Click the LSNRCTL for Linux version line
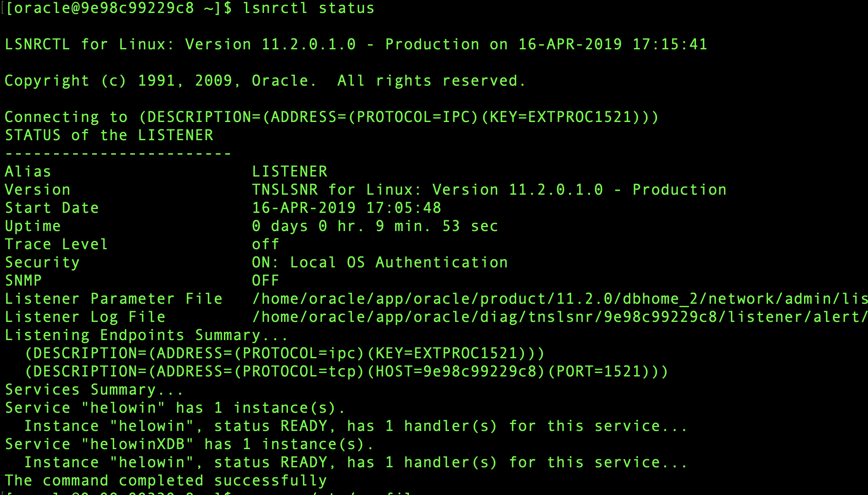Screen dimensions: 868x495 click(355, 44)
